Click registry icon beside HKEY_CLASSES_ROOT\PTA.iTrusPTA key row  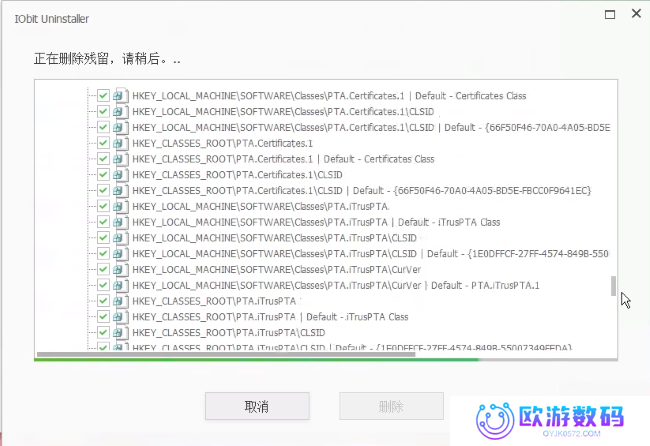coord(121,301)
